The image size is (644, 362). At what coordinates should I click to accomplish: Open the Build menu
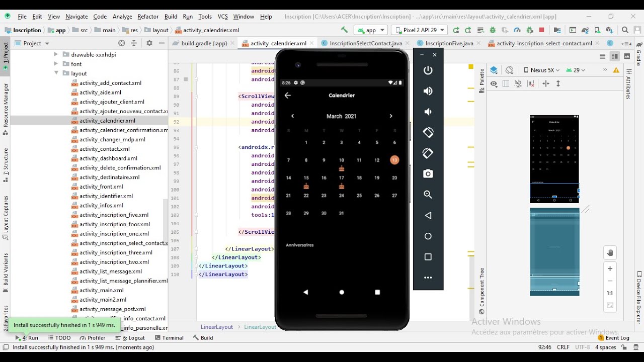(x=171, y=17)
